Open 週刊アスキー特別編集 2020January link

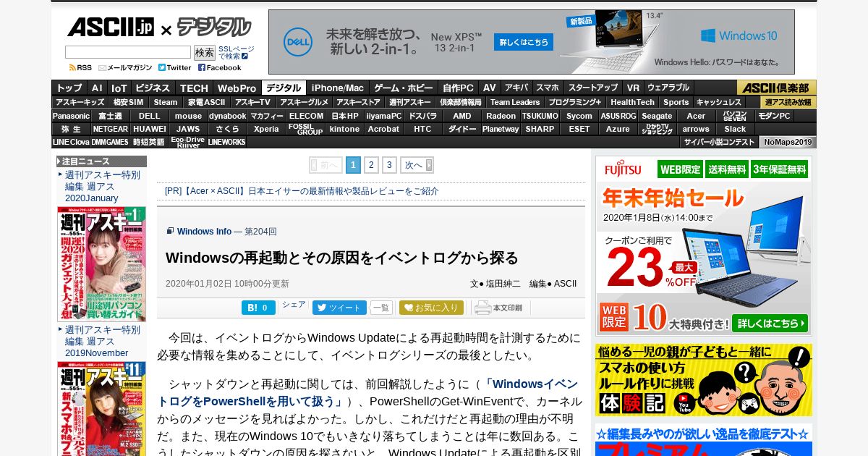(x=103, y=186)
